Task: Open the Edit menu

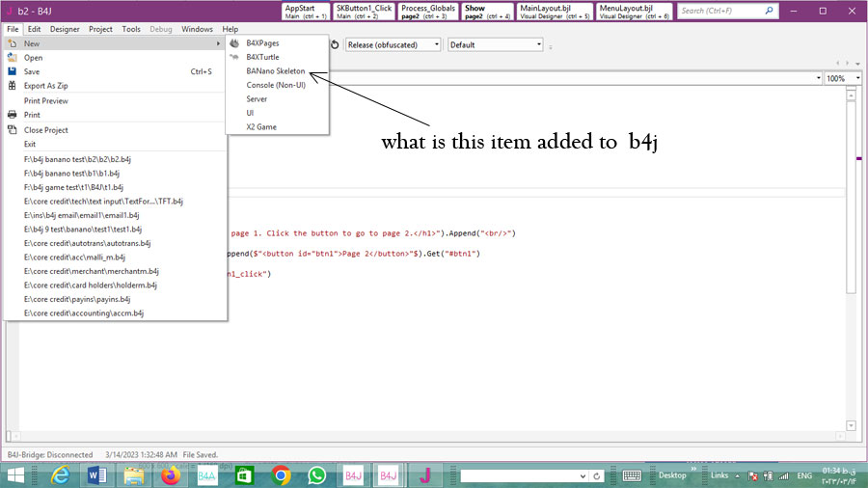Action: pyautogui.click(x=35, y=29)
